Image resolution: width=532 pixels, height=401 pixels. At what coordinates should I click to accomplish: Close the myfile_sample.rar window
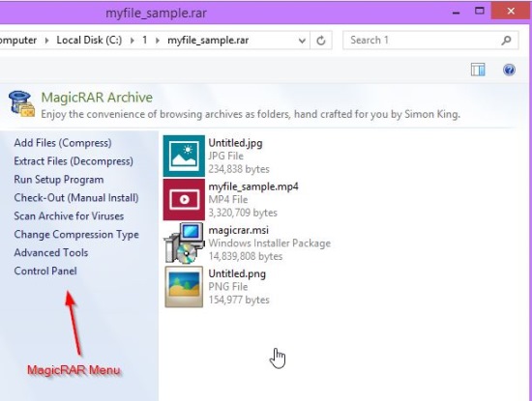click(511, 12)
